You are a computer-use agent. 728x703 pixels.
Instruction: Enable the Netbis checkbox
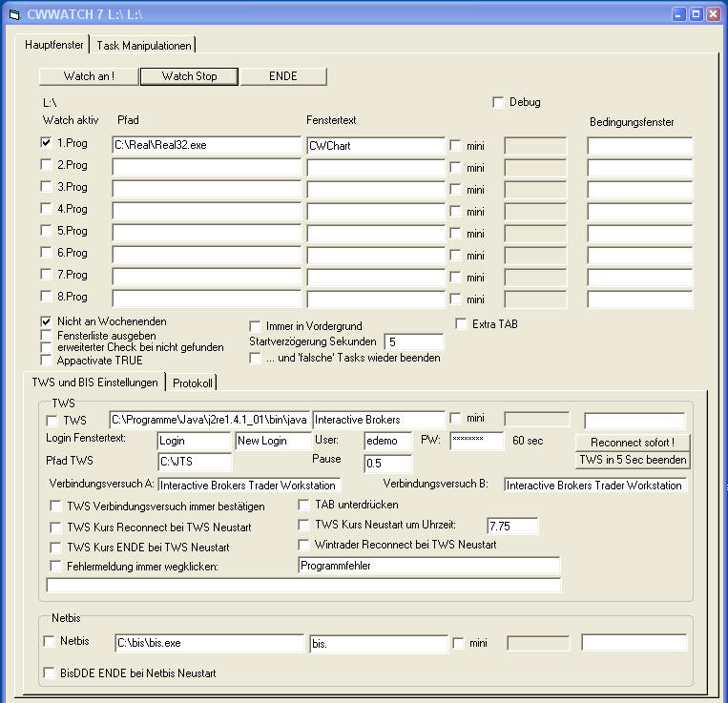tap(50, 641)
